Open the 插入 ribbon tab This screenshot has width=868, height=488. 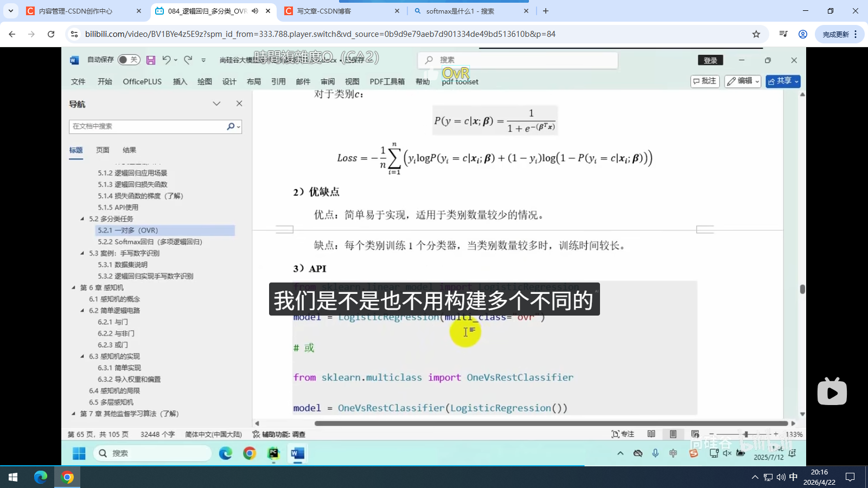[x=180, y=81]
